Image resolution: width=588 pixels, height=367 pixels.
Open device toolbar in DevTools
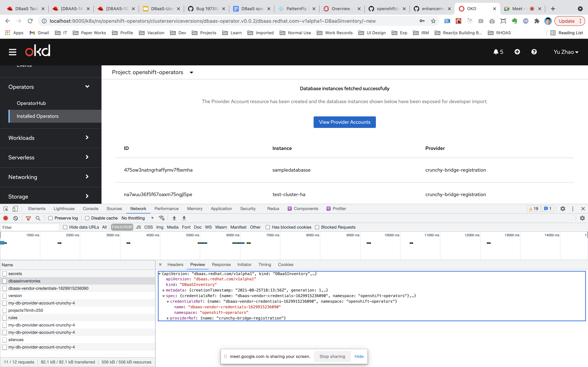coord(15,208)
